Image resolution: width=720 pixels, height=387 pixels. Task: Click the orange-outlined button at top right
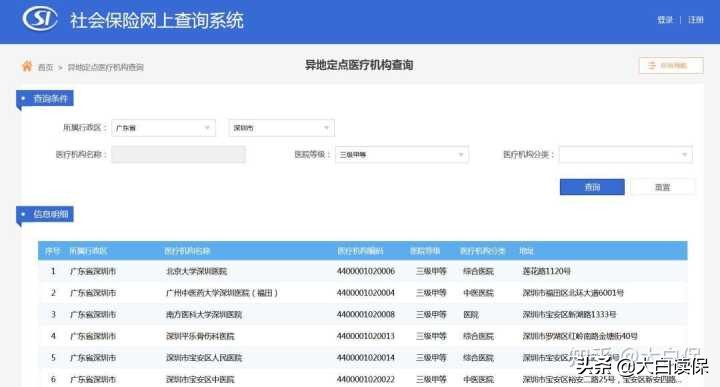point(671,66)
